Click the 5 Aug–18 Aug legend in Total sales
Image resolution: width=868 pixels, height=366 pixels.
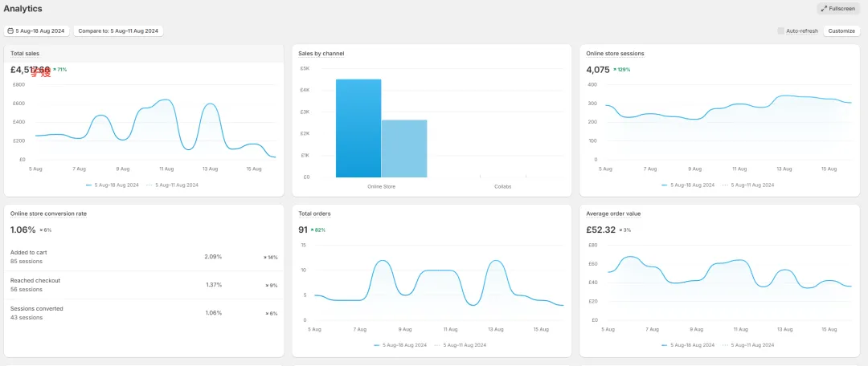point(112,185)
